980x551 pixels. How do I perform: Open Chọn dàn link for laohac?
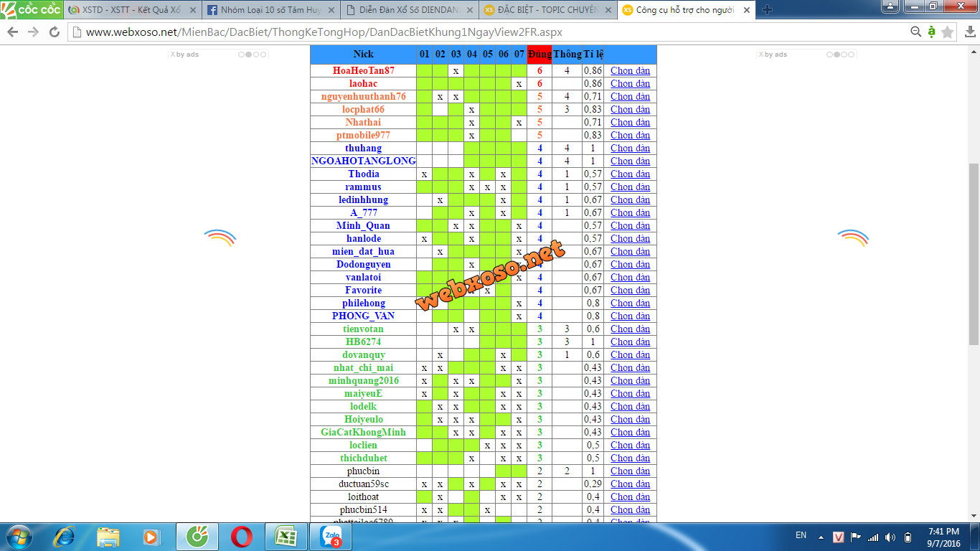click(630, 84)
